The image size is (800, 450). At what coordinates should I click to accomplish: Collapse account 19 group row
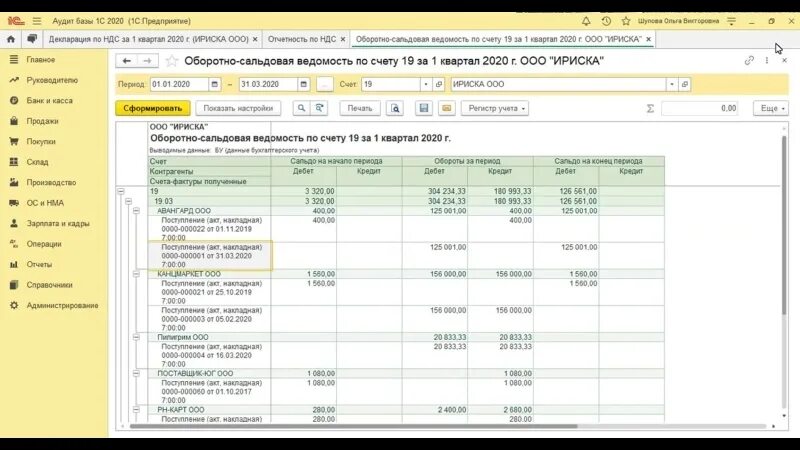[121, 191]
